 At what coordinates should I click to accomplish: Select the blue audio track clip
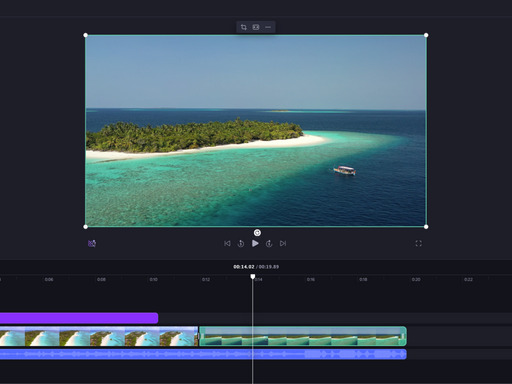coord(203,354)
